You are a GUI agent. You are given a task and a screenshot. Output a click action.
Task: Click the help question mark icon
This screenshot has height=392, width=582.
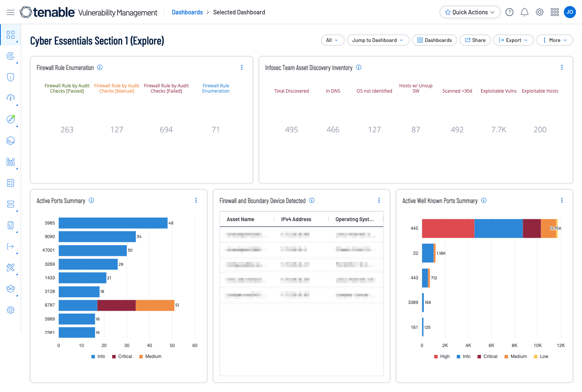point(509,12)
